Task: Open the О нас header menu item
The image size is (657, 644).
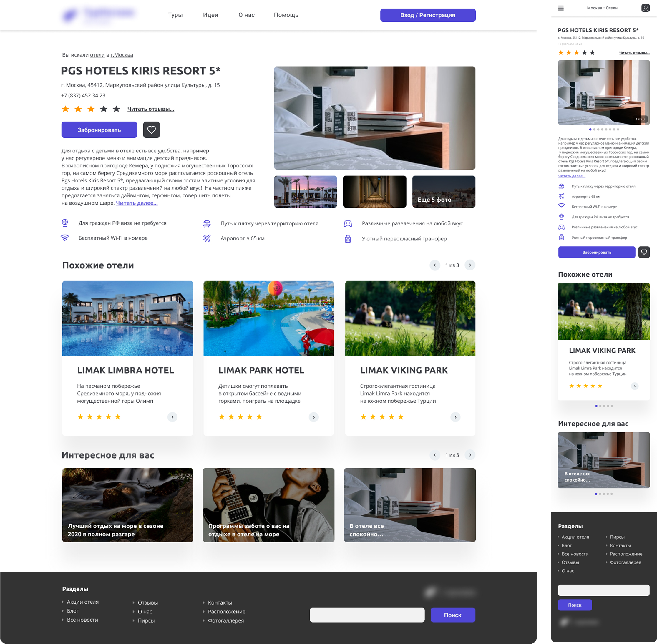Action: tap(247, 15)
